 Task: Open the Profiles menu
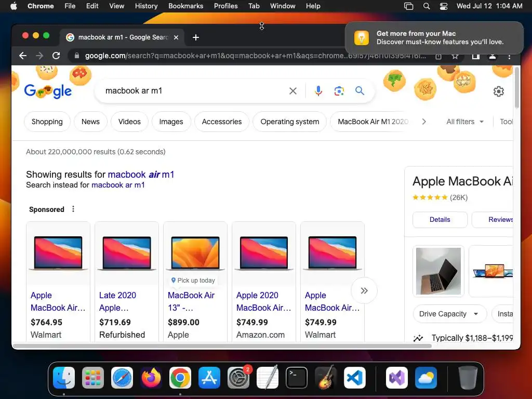(225, 6)
